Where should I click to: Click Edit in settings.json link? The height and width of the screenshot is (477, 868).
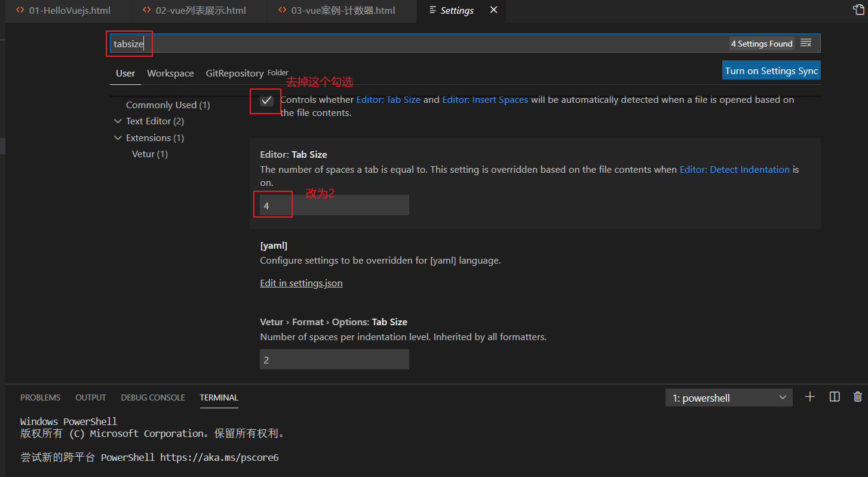[x=301, y=283]
